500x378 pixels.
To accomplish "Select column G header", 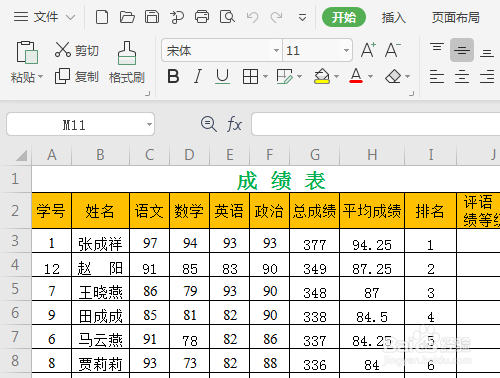I will (x=315, y=155).
